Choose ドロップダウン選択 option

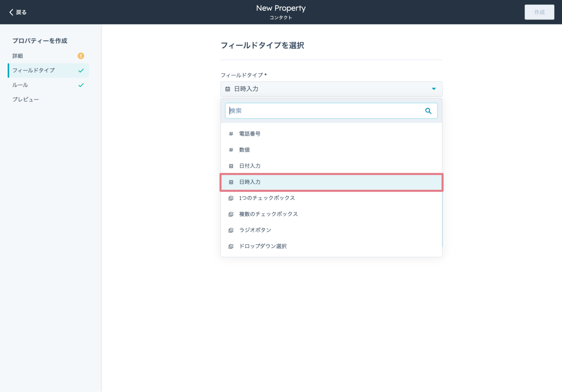click(x=331, y=246)
